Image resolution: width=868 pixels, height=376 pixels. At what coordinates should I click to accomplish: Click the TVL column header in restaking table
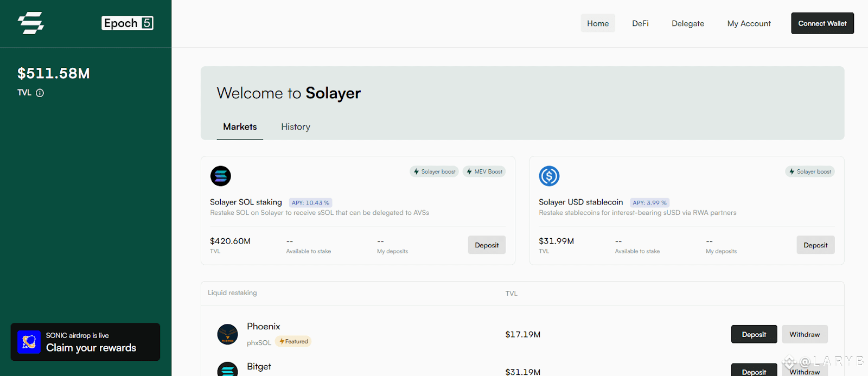tap(511, 293)
